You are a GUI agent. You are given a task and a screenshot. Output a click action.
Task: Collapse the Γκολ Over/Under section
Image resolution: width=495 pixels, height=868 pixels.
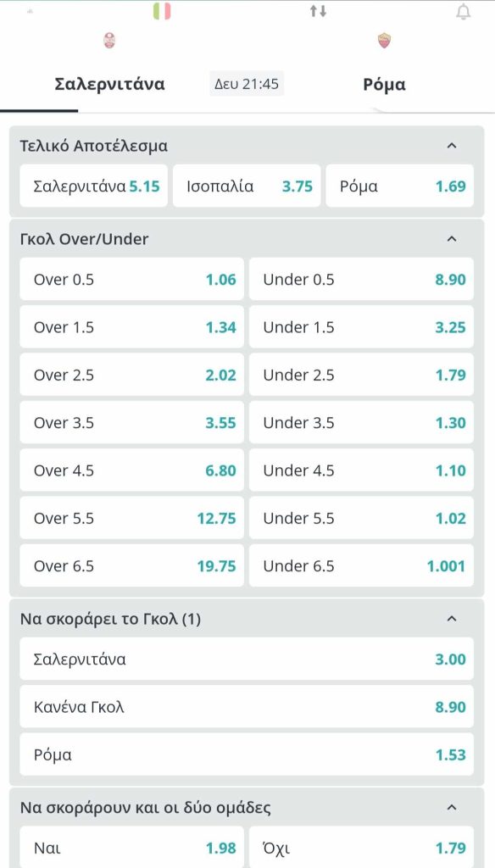tap(452, 238)
